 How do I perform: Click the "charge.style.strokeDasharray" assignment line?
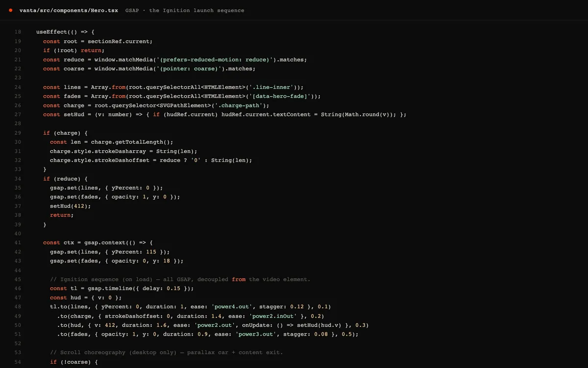click(123, 151)
